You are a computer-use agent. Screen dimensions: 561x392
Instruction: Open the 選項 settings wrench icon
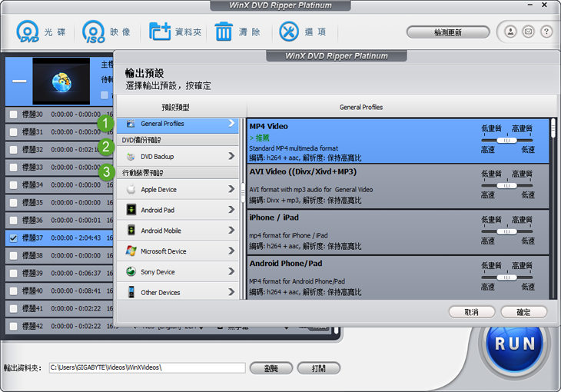pos(289,32)
